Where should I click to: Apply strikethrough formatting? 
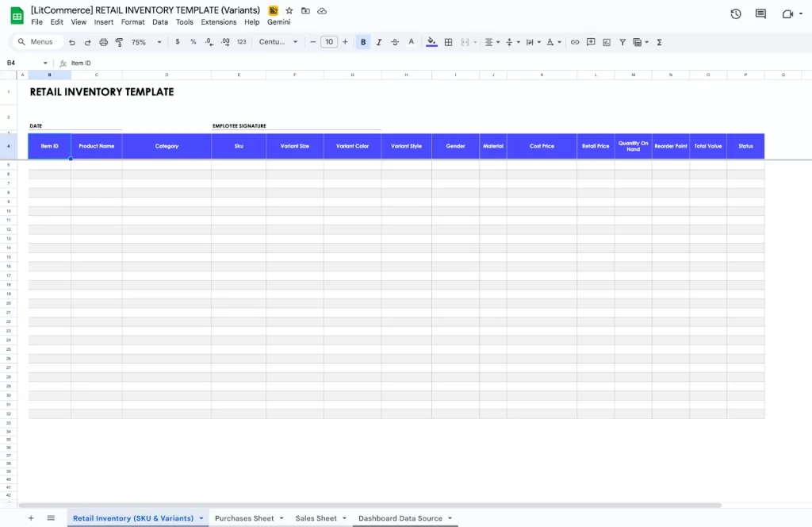click(x=394, y=41)
